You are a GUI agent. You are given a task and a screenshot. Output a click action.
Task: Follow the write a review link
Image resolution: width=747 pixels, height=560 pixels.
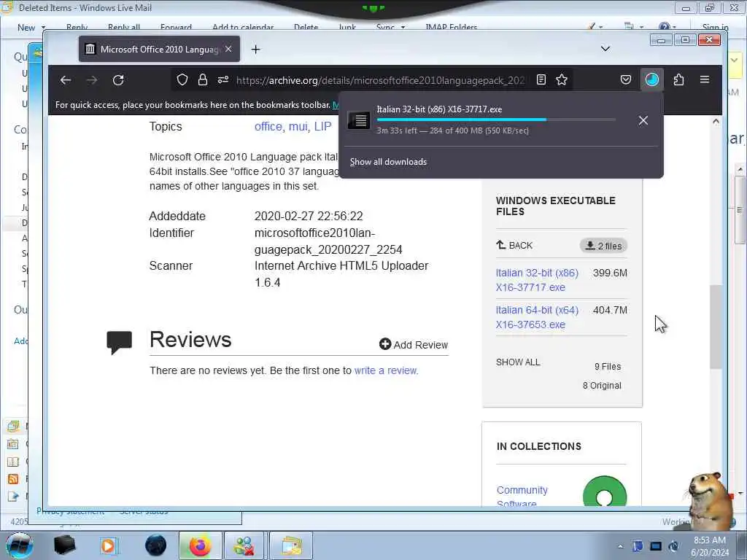[386, 370]
